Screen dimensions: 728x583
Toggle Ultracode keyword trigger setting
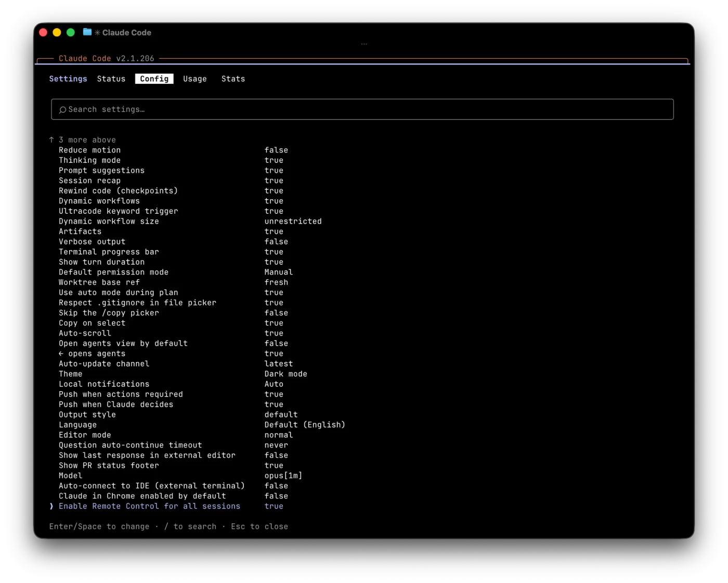(x=171, y=211)
